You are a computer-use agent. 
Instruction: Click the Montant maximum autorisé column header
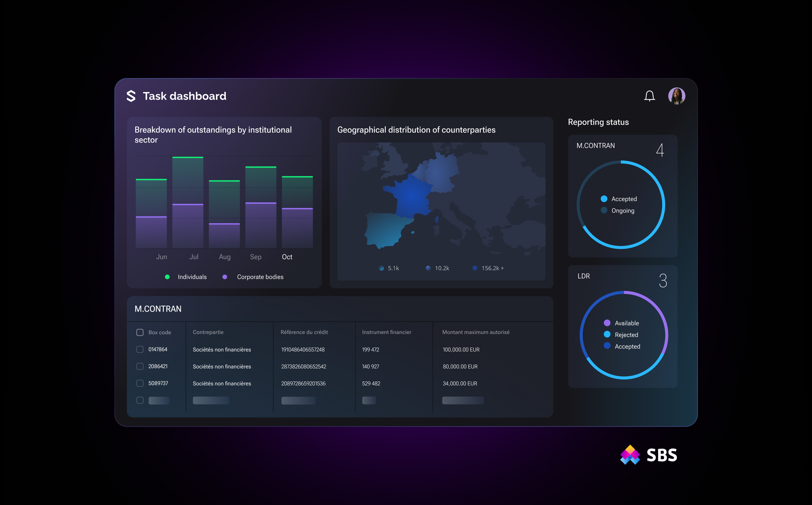pos(476,332)
